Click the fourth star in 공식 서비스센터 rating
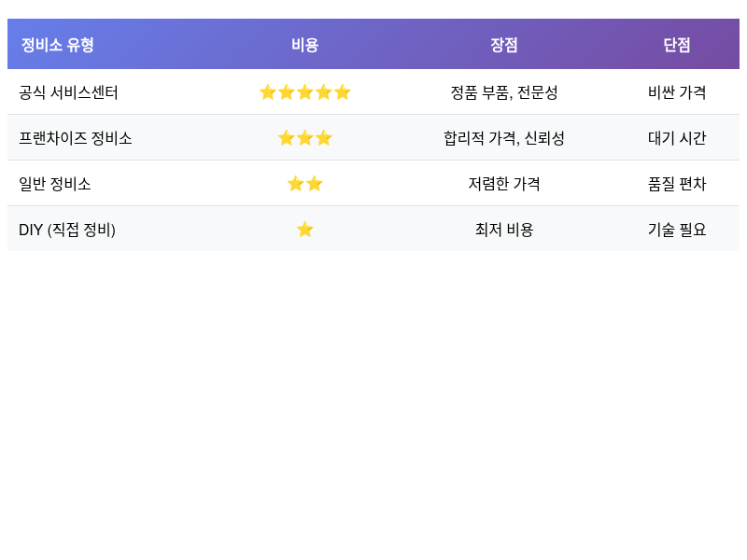 [x=324, y=92]
